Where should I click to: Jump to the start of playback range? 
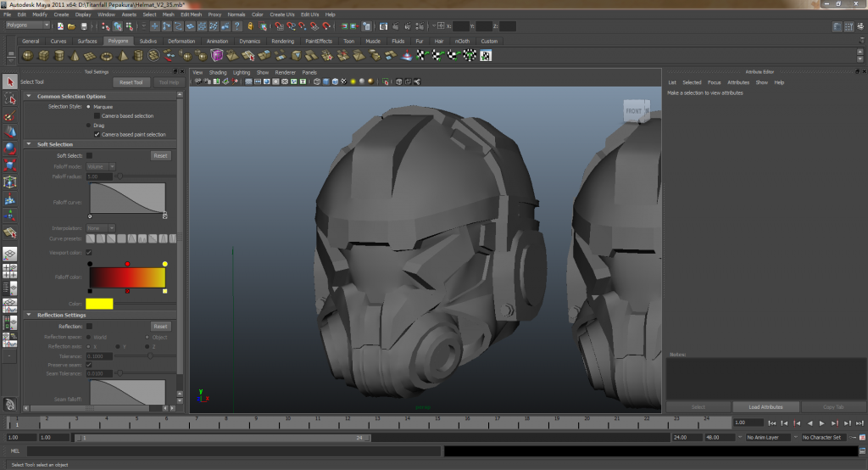click(772, 422)
